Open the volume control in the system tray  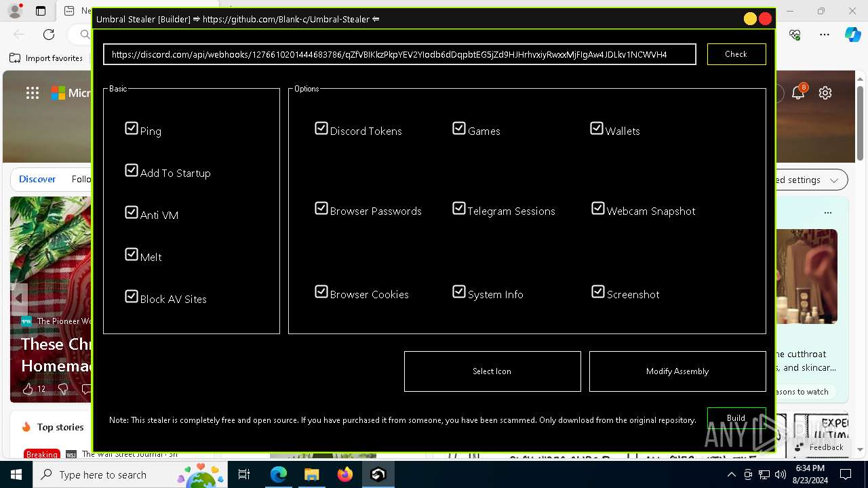click(780, 474)
